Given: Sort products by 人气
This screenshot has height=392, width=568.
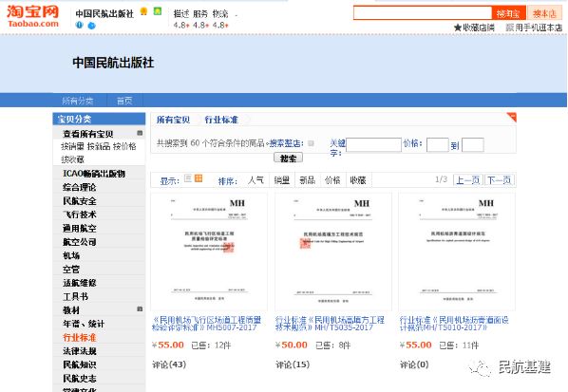Looking at the screenshot, I should click(256, 180).
